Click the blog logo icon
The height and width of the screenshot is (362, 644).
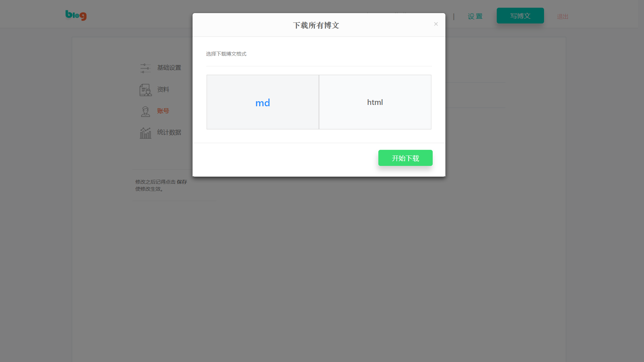(76, 15)
